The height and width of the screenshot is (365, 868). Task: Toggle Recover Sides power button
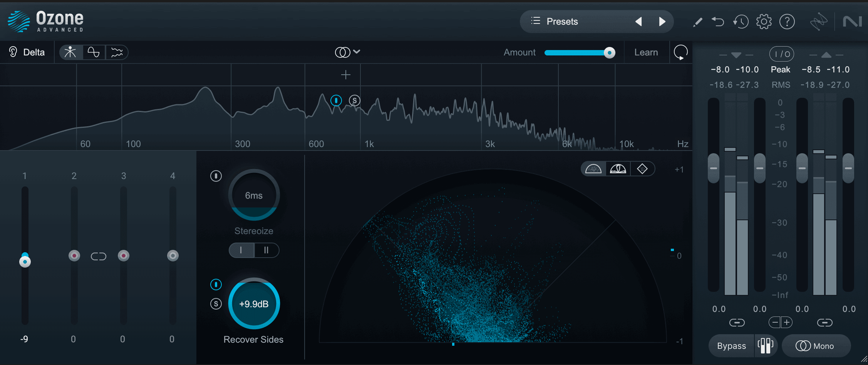coord(216,285)
